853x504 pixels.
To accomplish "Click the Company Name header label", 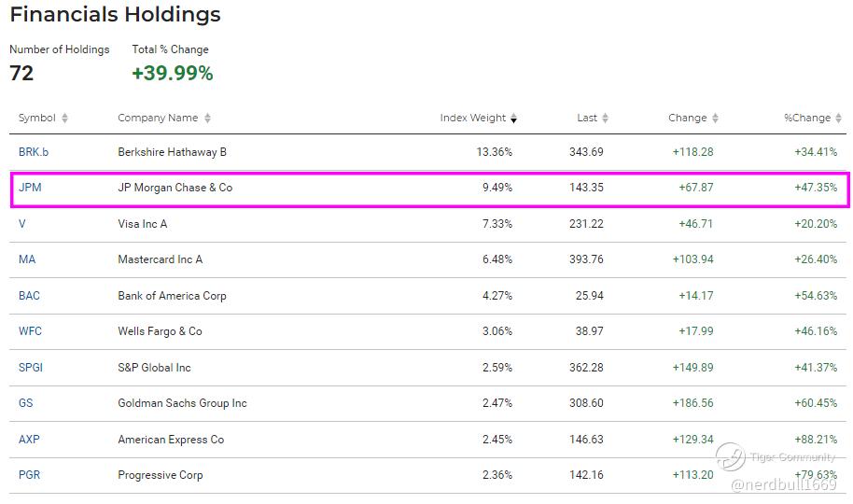I will (x=158, y=119).
